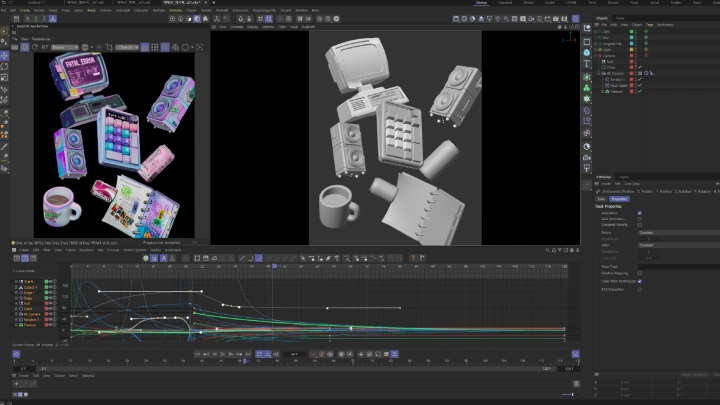Select the Fracture track in the F-Curve list
The width and height of the screenshot is (720, 405).
(30, 324)
